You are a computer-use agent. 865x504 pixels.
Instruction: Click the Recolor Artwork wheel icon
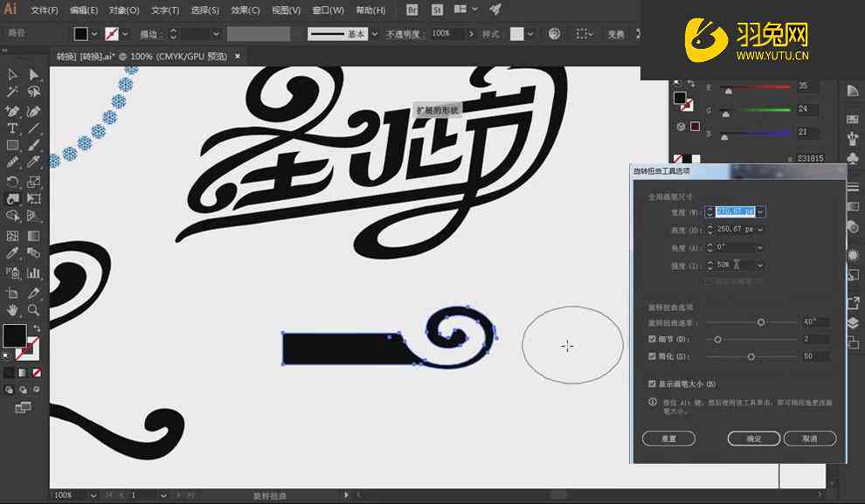[555, 34]
